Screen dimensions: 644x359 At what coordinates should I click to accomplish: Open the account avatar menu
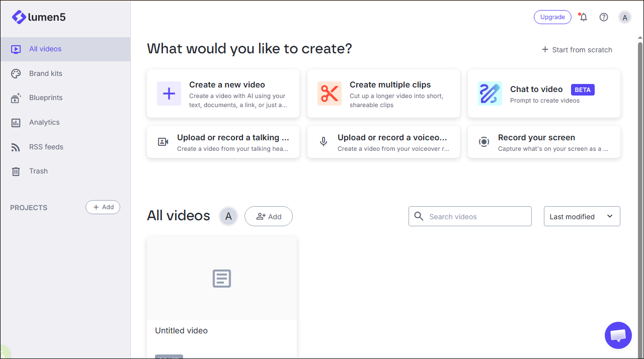pyautogui.click(x=625, y=17)
